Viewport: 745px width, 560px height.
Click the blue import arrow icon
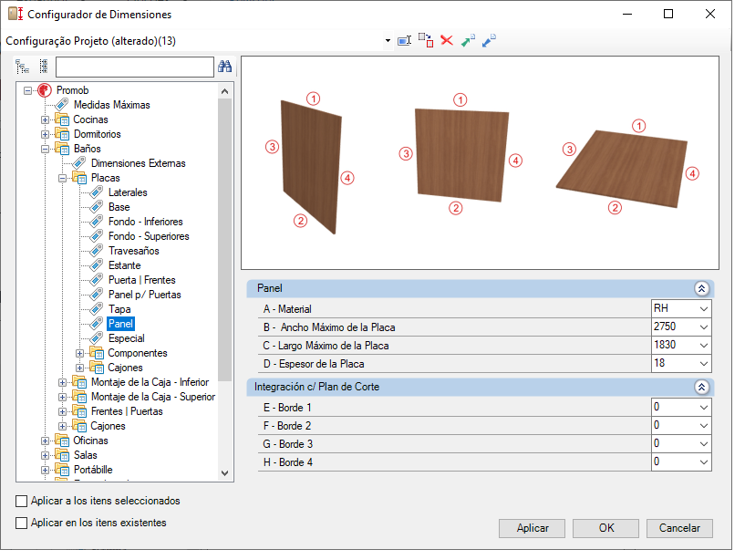pos(489,40)
